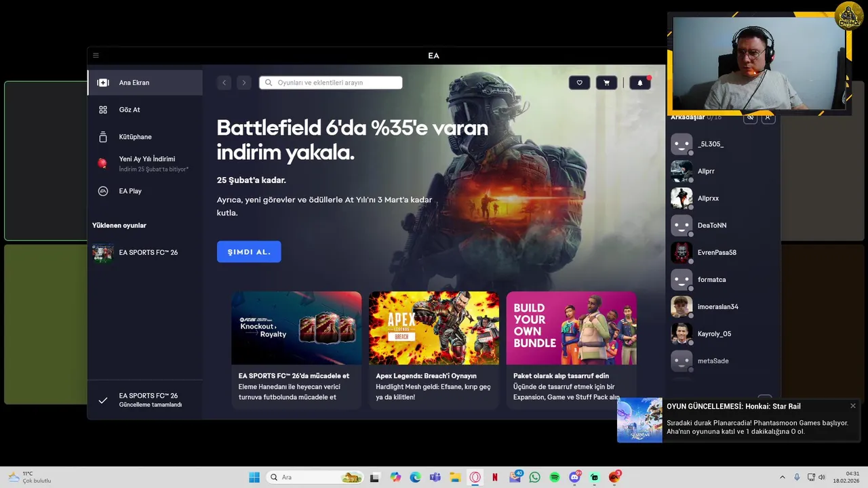
Task: Open 'Apex Legends: Breach'i Oynayın' link
Action: (x=427, y=375)
